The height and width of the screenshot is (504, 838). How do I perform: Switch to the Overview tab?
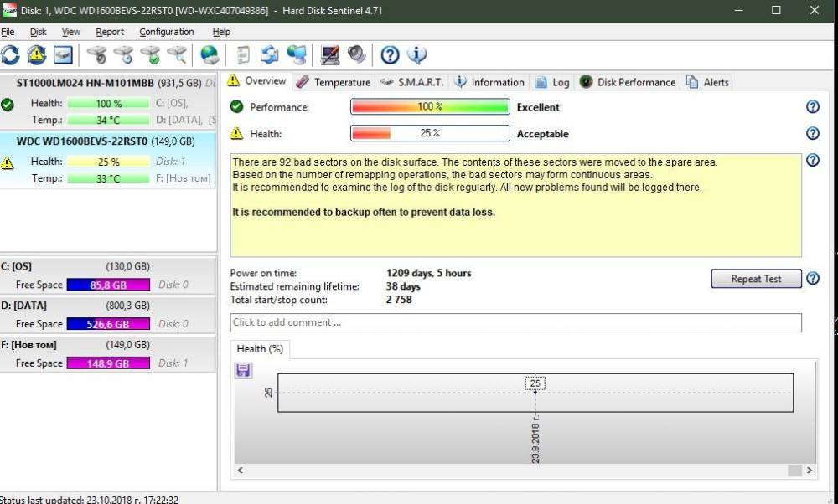pyautogui.click(x=256, y=81)
